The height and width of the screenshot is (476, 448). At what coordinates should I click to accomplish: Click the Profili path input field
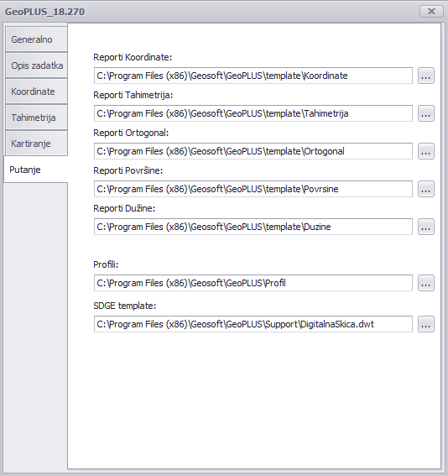pos(253,283)
